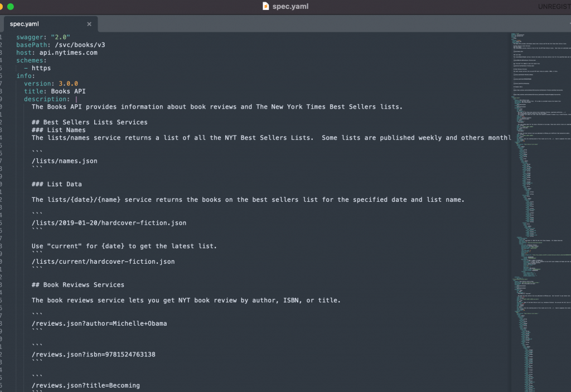Click the UNREGISTERED label in the title bar
The height and width of the screenshot is (392, 571).
[x=554, y=6]
